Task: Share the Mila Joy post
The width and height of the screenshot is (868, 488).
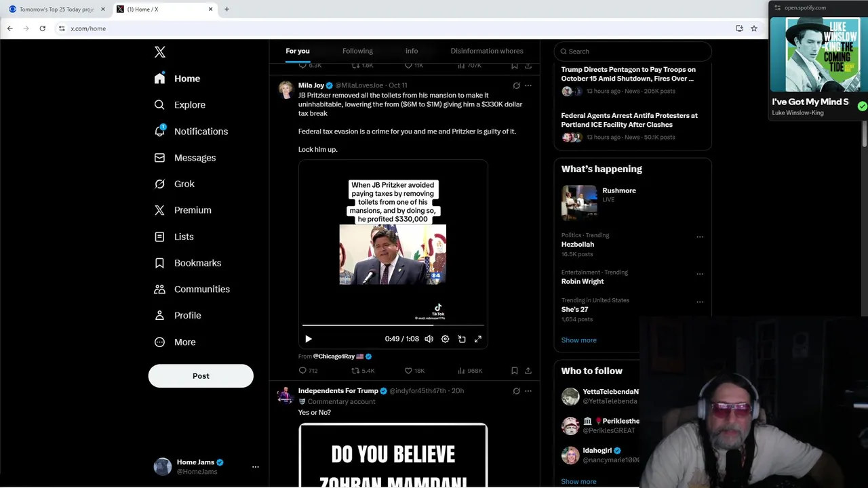Action: point(528,371)
